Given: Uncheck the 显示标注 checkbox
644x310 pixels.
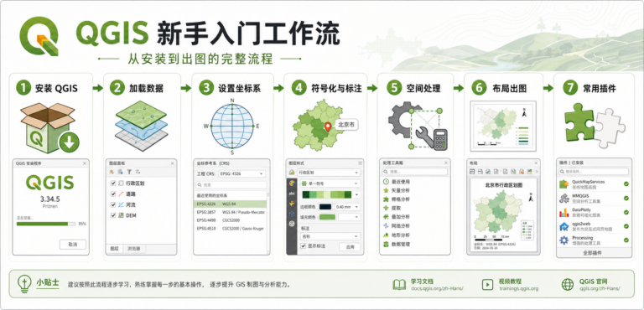Looking at the screenshot, I should tap(304, 246).
